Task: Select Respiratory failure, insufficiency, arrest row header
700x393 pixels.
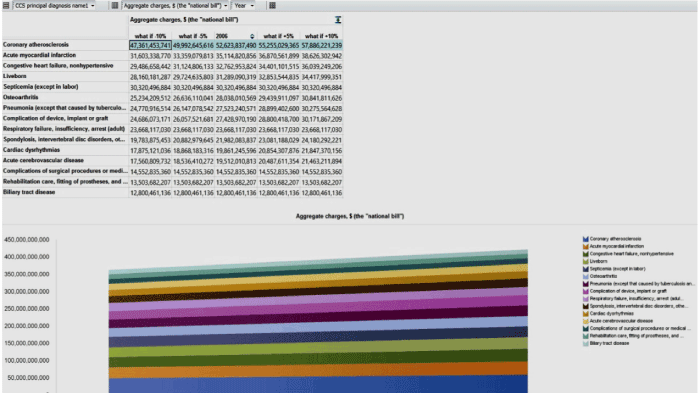Action: click(x=65, y=129)
